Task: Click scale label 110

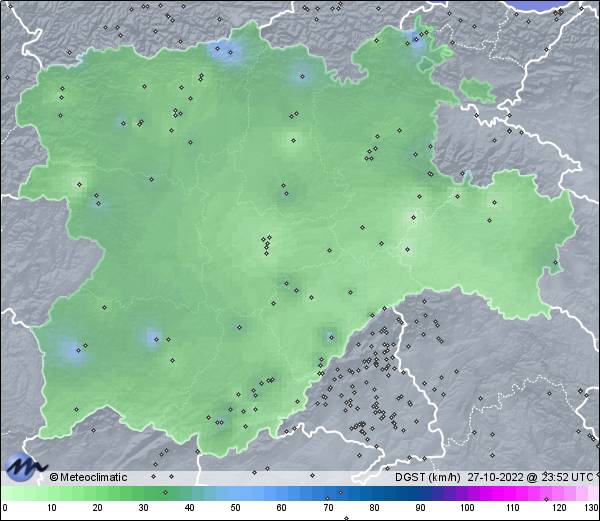Action: coord(513,508)
